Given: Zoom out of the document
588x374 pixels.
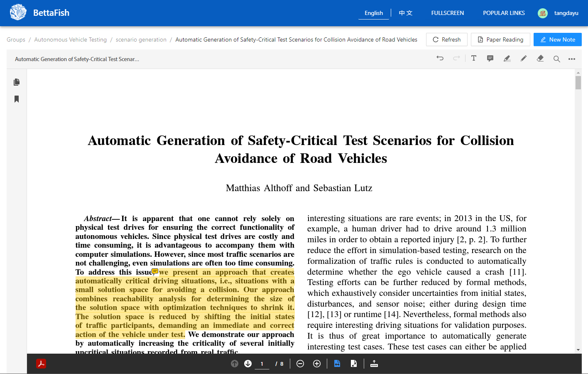Looking at the screenshot, I should pos(300,364).
